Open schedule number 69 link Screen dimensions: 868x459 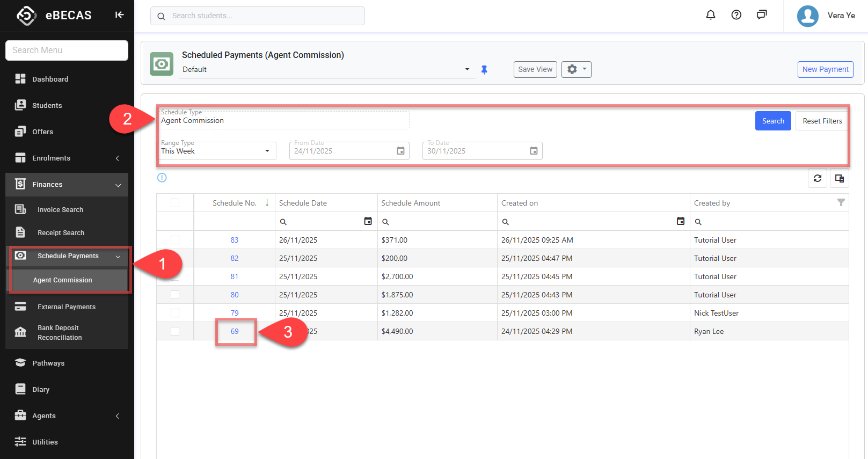click(235, 331)
